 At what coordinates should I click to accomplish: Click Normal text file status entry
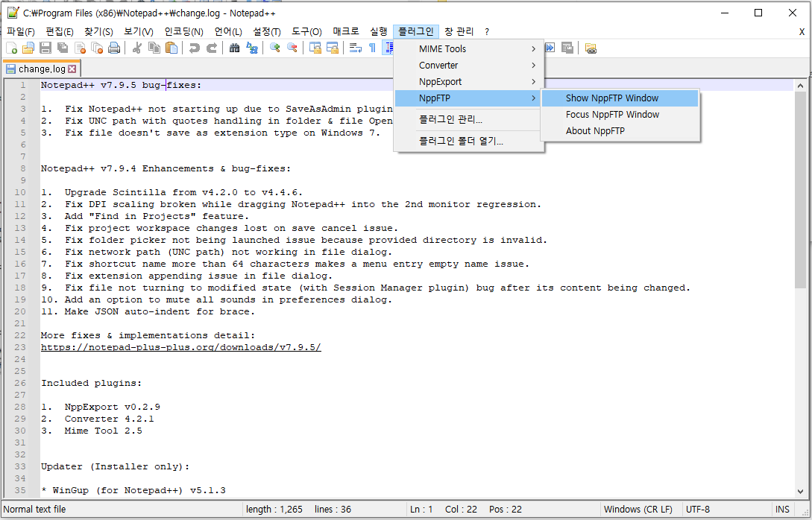(35, 509)
